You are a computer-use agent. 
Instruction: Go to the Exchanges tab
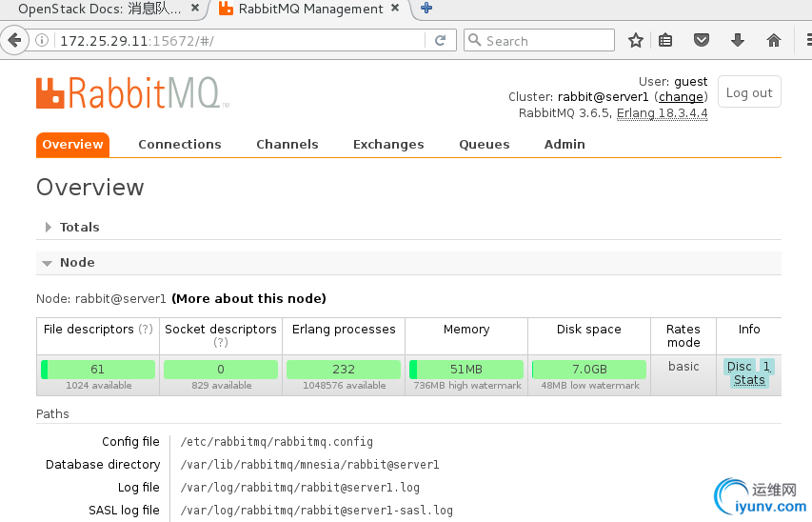(388, 145)
